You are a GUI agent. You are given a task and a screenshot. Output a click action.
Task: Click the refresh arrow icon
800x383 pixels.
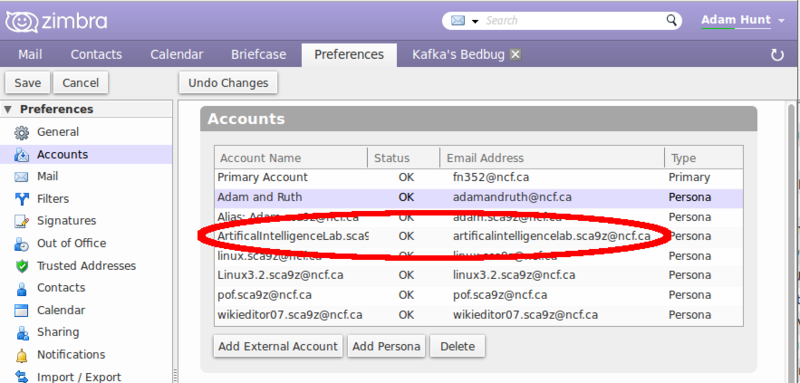pyautogui.click(x=777, y=55)
